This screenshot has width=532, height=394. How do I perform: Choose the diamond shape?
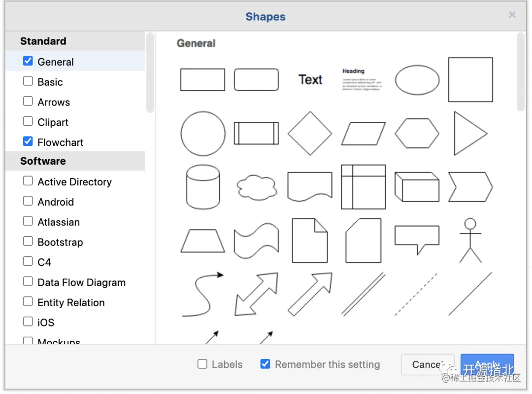(x=310, y=134)
